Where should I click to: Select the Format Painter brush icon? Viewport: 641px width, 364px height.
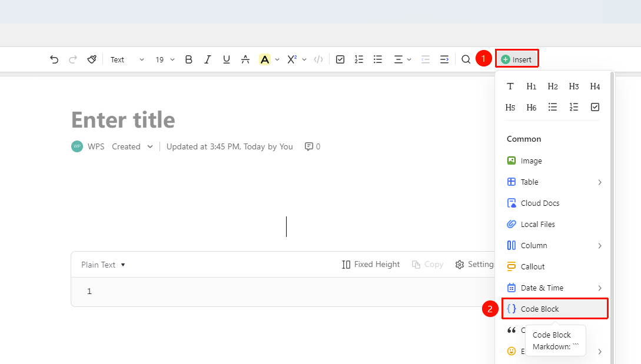click(92, 59)
